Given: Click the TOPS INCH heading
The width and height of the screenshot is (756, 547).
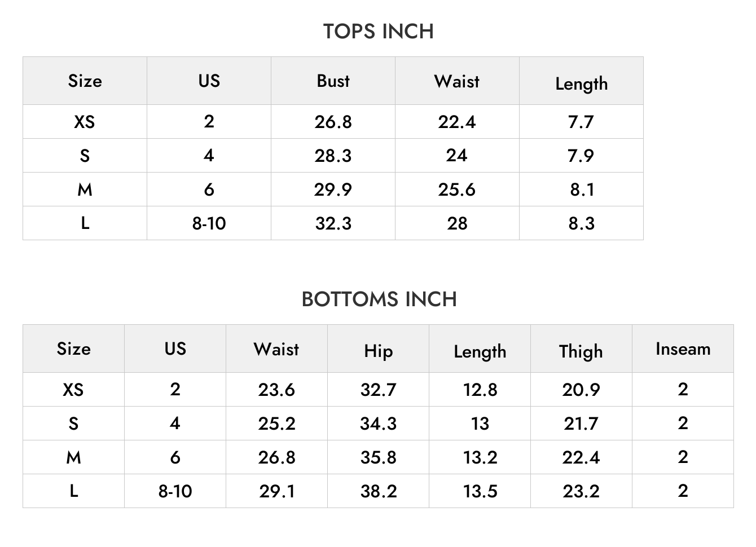Looking at the screenshot, I should (x=378, y=32).
